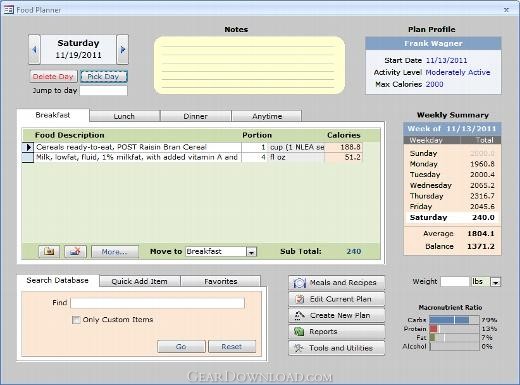Screen dimensions: 520x385
Task: Toggle the Only Custom Items checkbox
Action: pos(76,320)
